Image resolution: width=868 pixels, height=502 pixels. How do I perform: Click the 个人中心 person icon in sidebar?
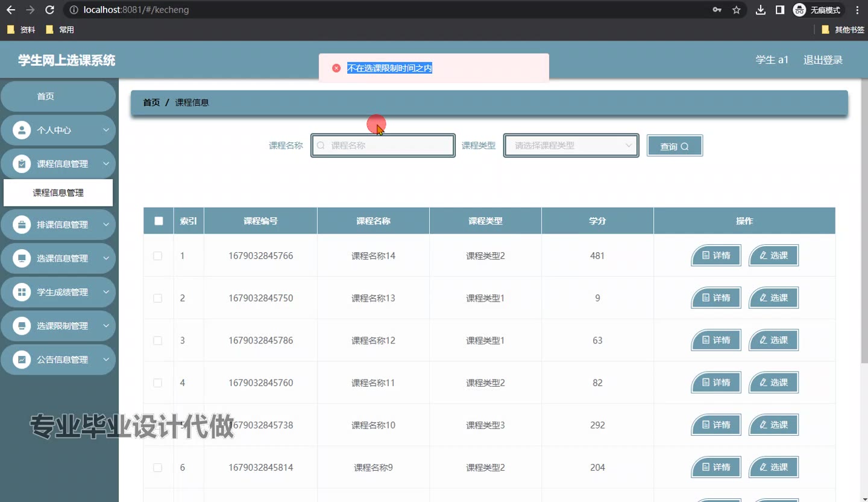tap(22, 130)
